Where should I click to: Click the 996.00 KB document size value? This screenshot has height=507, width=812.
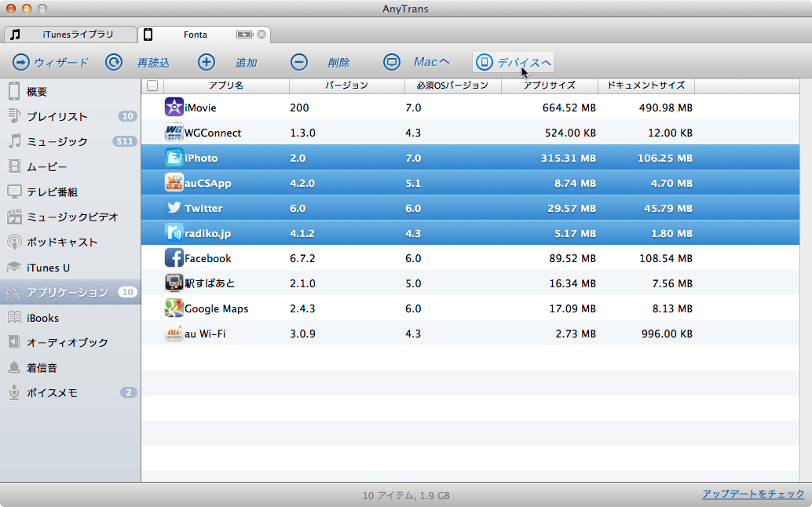pyautogui.click(x=667, y=334)
